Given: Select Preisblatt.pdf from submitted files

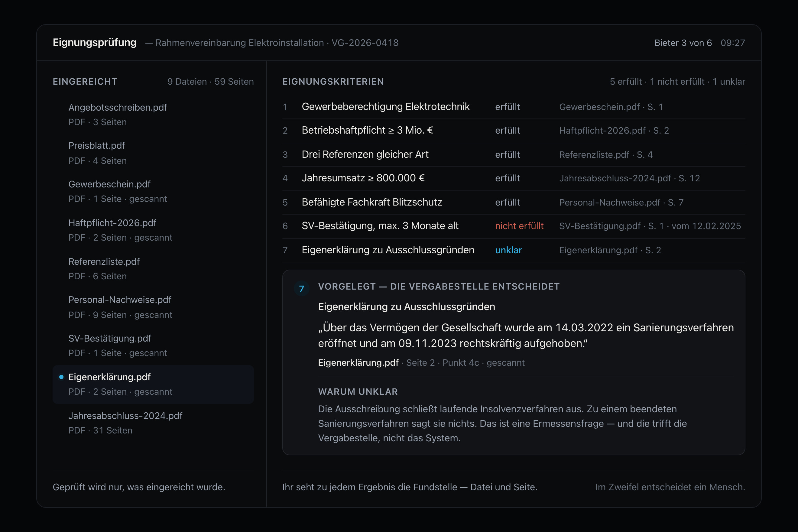Looking at the screenshot, I should coord(153,153).
